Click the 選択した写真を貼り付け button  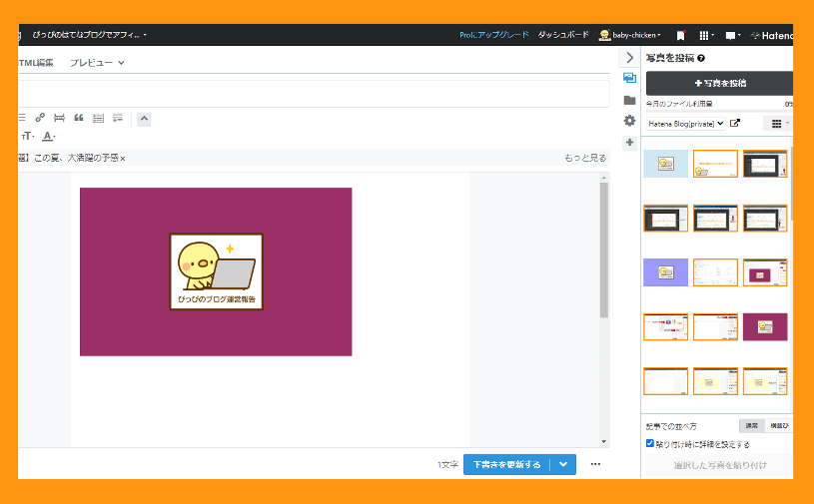(x=719, y=465)
